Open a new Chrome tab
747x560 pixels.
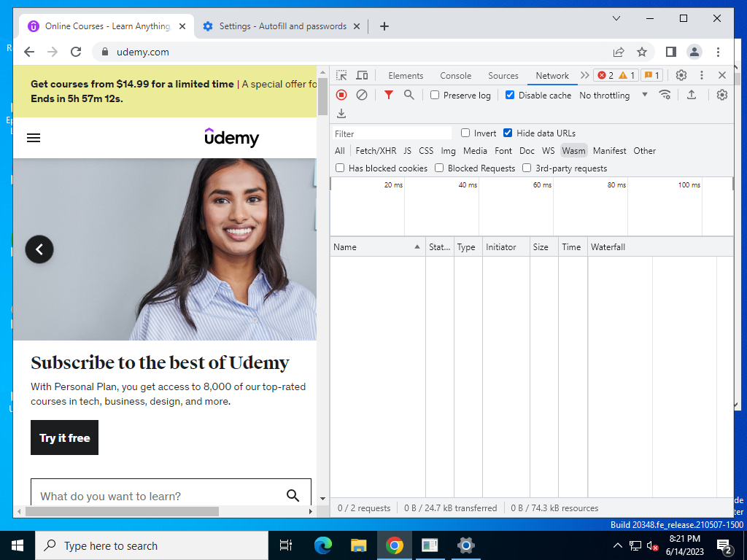(x=384, y=26)
